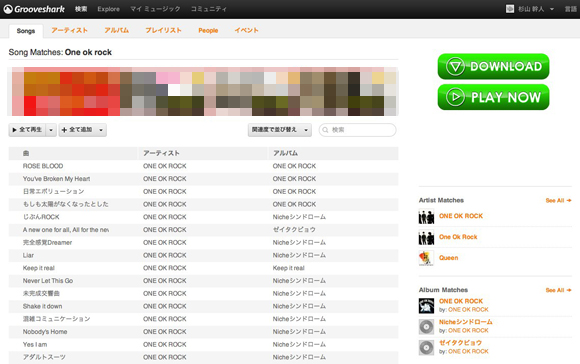The image size is (580, 364).
Task: Open the 関連度で並び替え sort dropdown
Action: click(280, 130)
